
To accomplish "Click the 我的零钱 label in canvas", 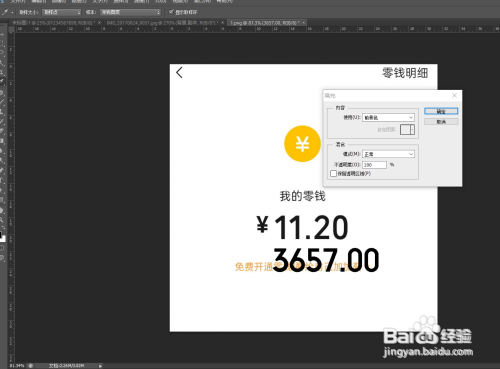I will tap(302, 196).
